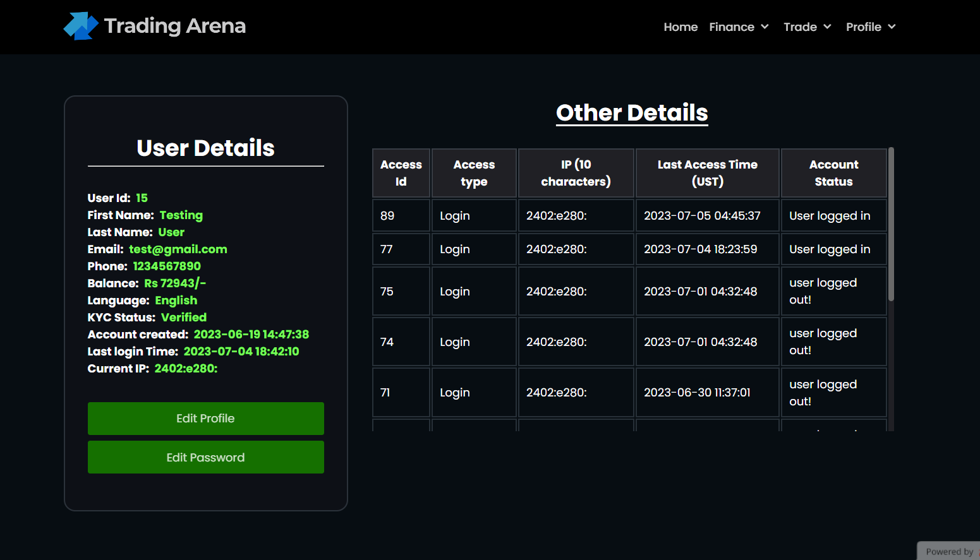This screenshot has height=560, width=980.
Task: Click the Finance chevron arrow
Action: [x=766, y=27]
